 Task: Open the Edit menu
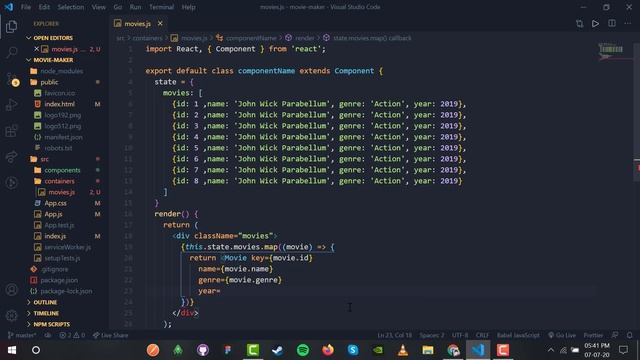pos(44,7)
